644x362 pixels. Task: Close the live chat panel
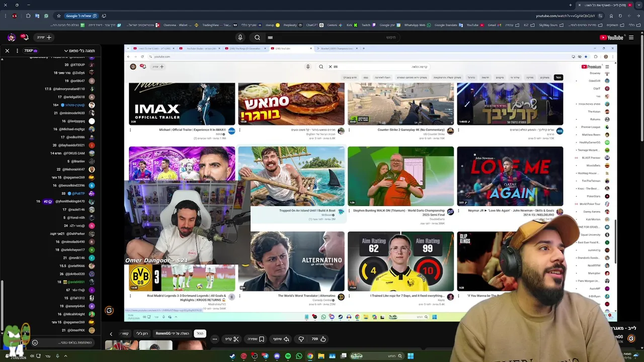click(7, 51)
